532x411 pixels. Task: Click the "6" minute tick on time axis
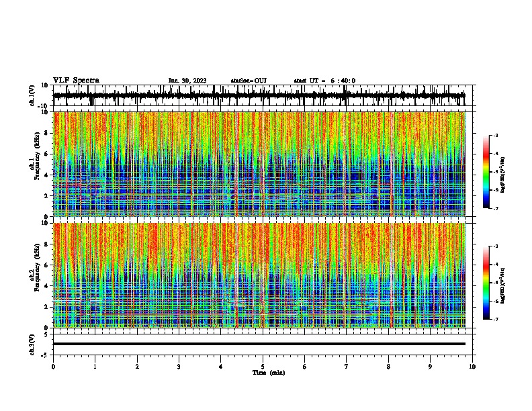(305, 367)
